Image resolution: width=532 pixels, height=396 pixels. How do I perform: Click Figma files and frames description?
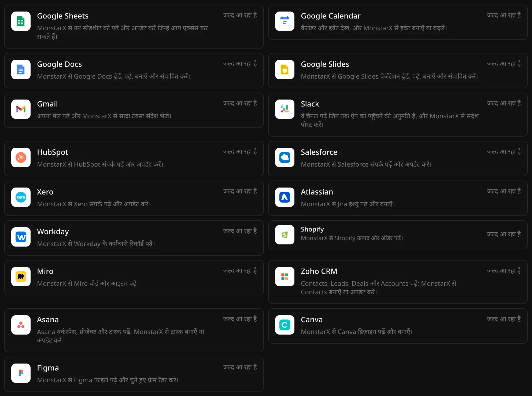pos(108,380)
